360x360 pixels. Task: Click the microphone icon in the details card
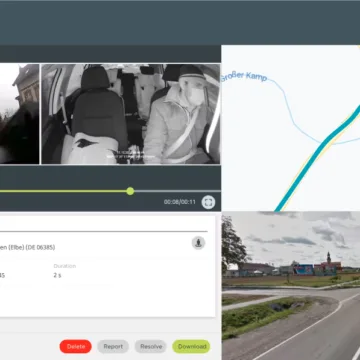point(198,243)
